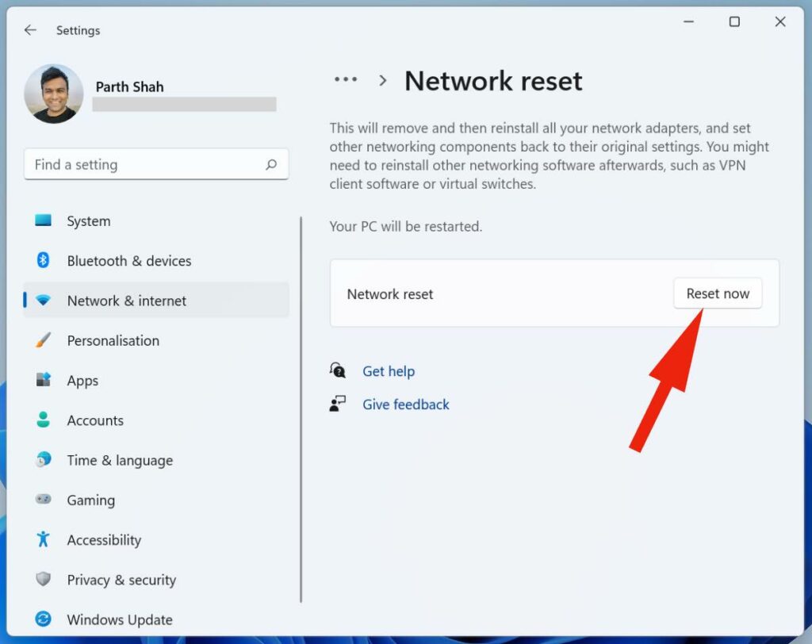Click the Privacy & security shield icon

click(x=44, y=580)
